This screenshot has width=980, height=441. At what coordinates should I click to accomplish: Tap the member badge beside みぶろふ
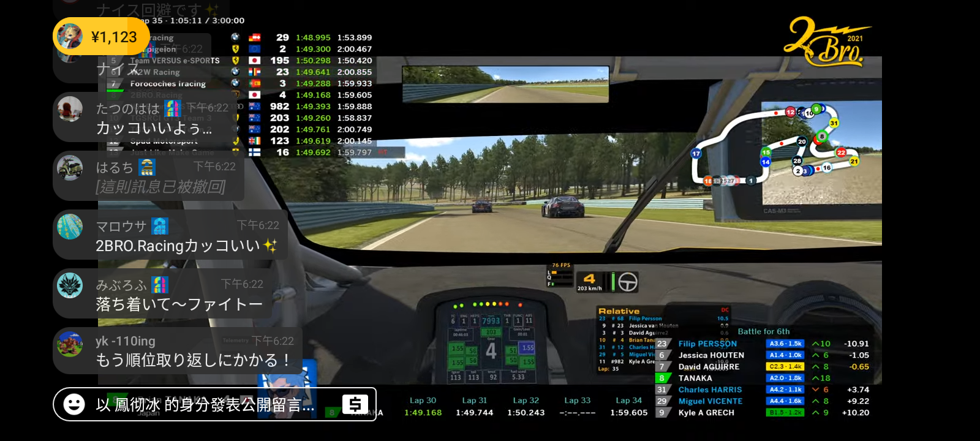(x=160, y=285)
